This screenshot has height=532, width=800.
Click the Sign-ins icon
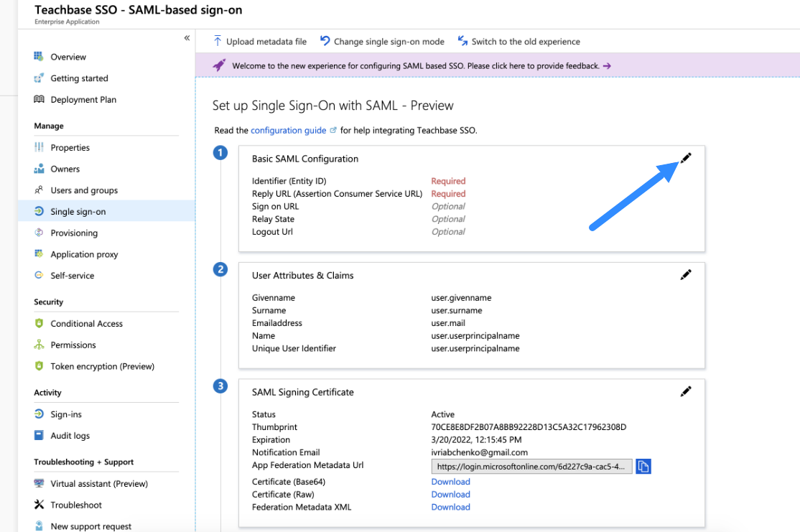point(39,414)
